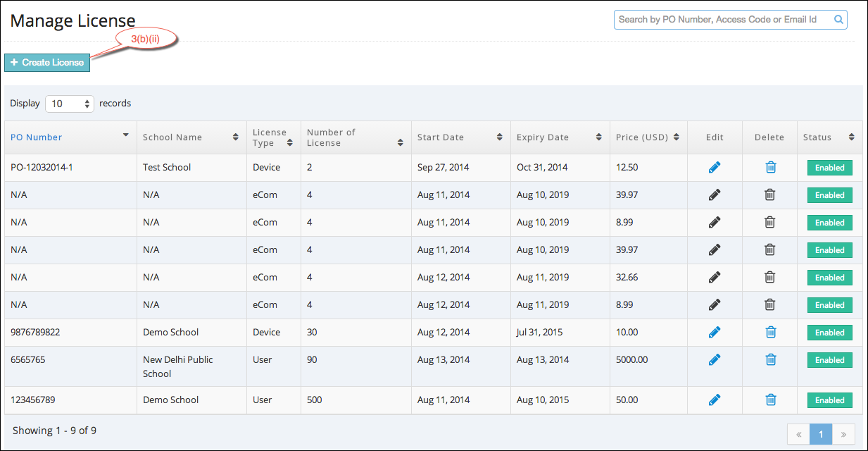Toggle Enabled status for PO-12032014-1
Screen dimensions: 868x451
830,168
